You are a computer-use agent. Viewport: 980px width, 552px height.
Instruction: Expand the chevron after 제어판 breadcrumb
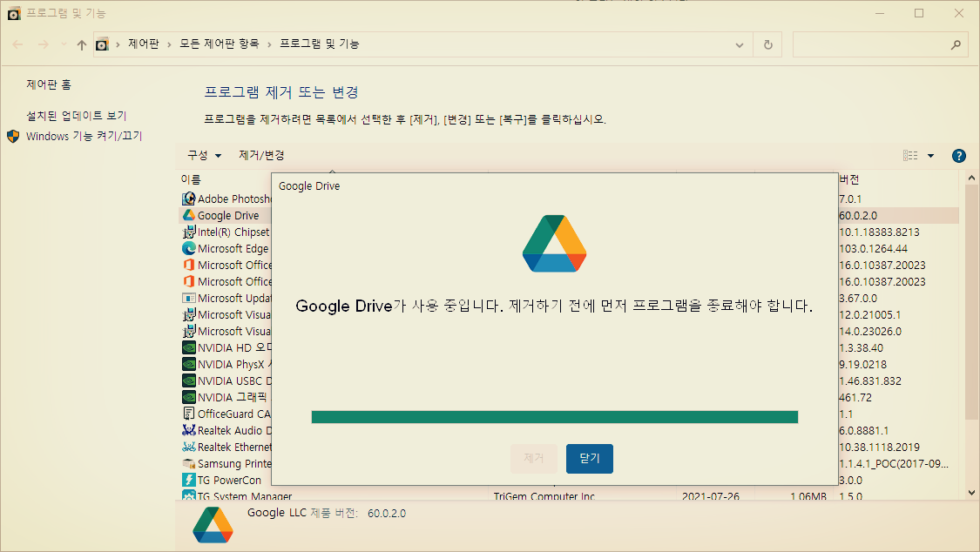pos(169,44)
